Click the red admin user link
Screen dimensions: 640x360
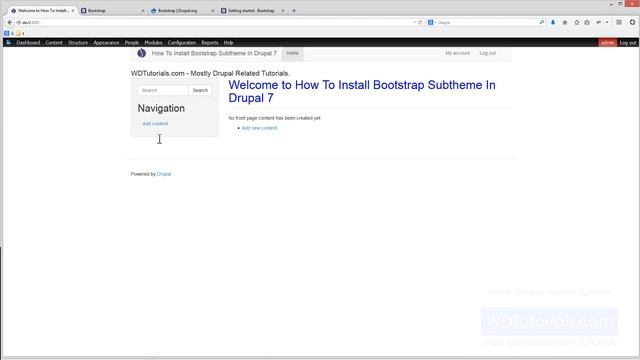coord(607,42)
